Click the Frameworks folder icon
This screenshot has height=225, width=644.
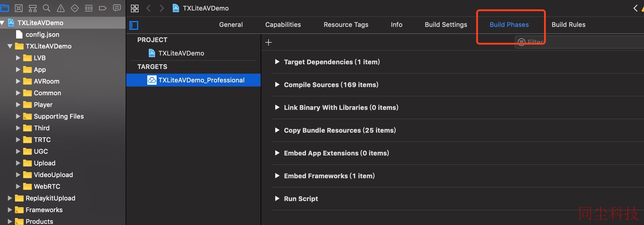[x=19, y=210]
